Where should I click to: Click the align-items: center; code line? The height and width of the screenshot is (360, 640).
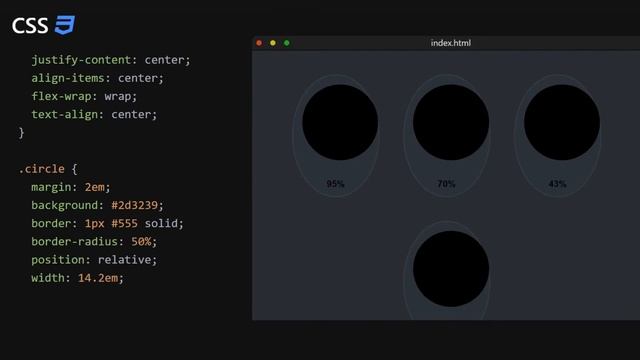97,78
